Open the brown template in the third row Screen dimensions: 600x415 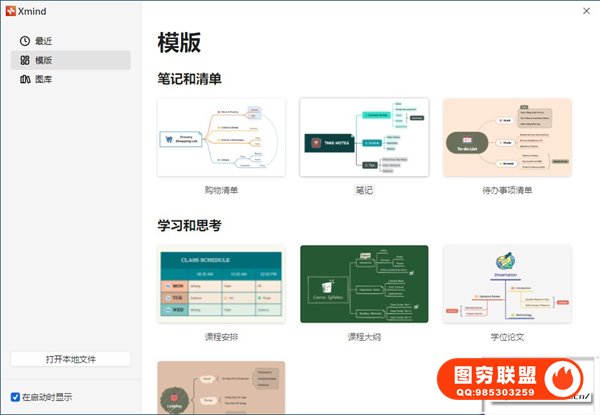[221, 388]
